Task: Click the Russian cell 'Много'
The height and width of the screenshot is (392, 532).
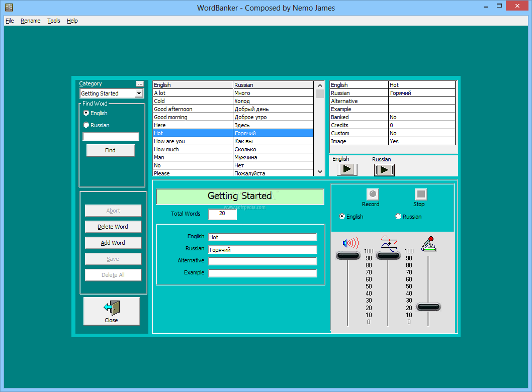Action: tap(273, 93)
